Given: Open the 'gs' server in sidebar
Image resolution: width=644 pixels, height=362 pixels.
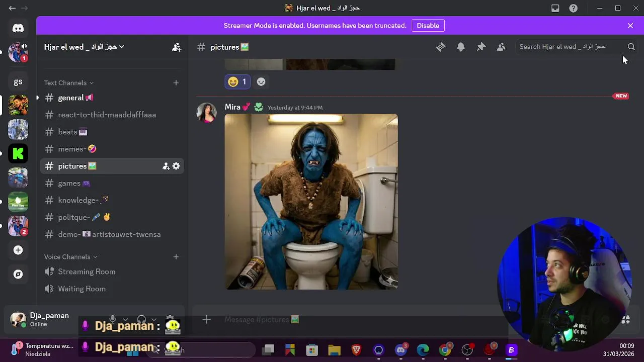Looking at the screenshot, I should [18, 81].
